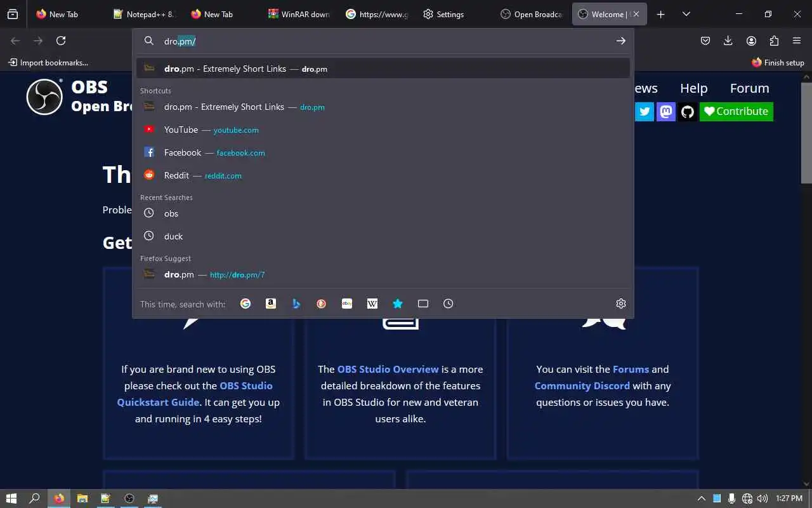Select recent search 'obs'
Viewport: 812px width, 508px height.
tap(383, 213)
